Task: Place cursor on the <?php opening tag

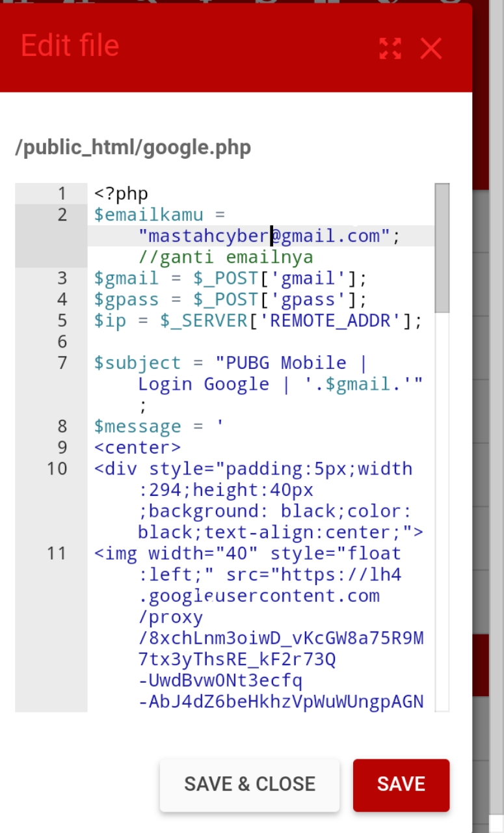Action: (121, 193)
